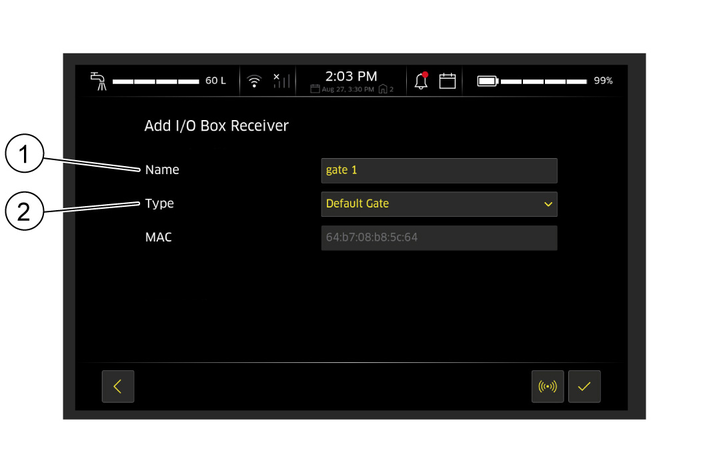Click the Add I/O Box Receiver title

216,127
